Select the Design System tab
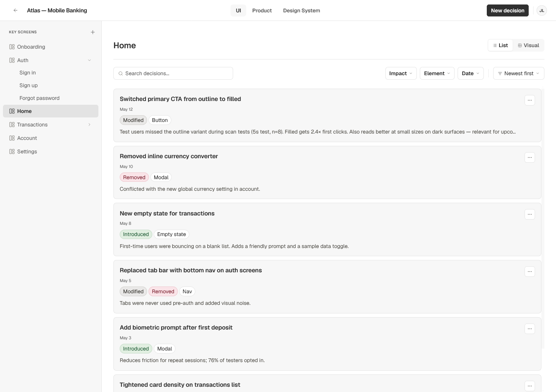556x392 pixels. (x=302, y=10)
